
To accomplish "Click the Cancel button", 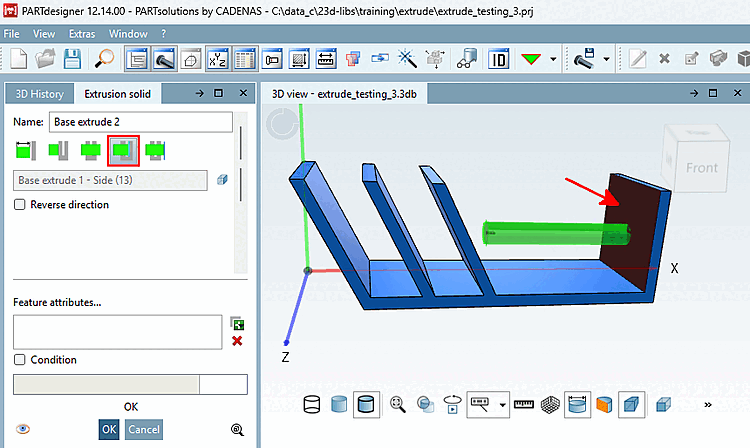I will (x=144, y=429).
